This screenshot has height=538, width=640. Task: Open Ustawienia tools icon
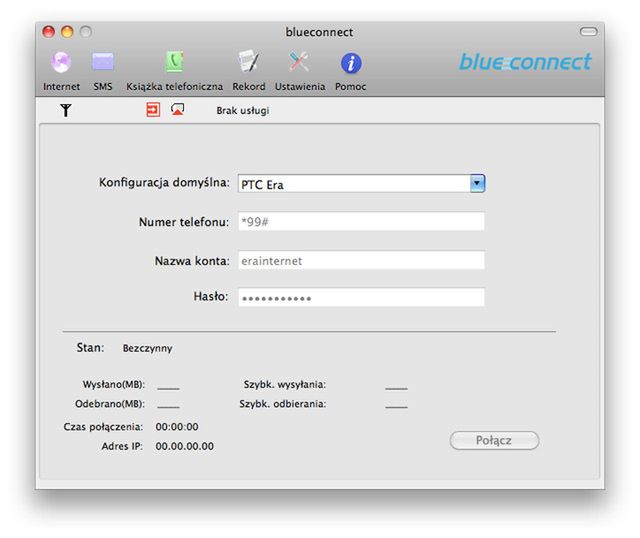[299, 62]
